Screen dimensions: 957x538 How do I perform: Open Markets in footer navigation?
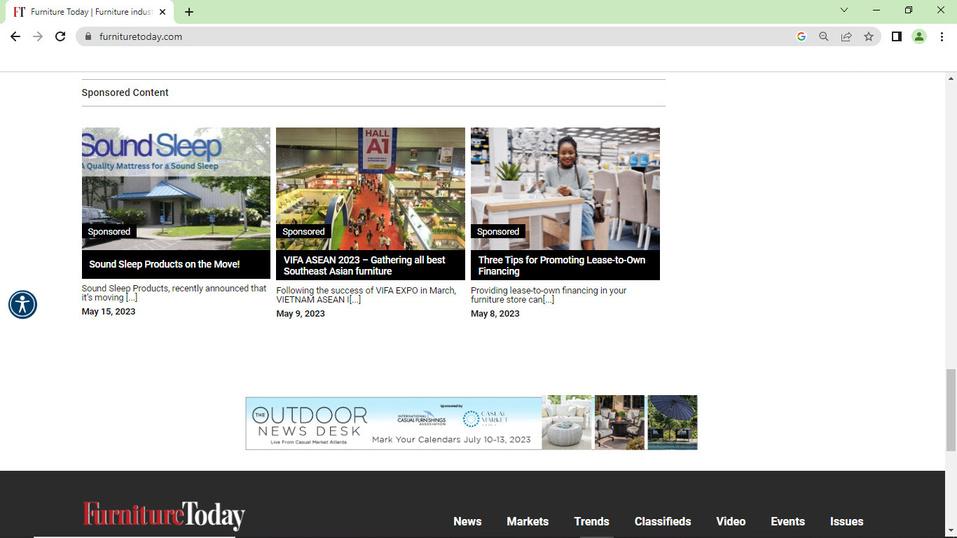pyautogui.click(x=527, y=522)
